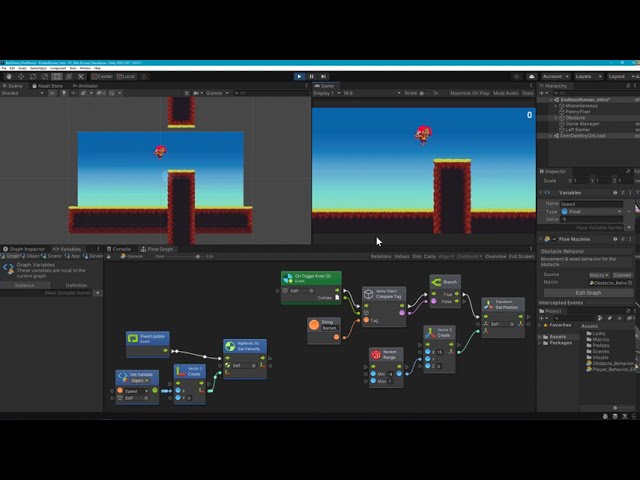
Task: Open the Graph Inspector tab
Action: pyautogui.click(x=24, y=249)
